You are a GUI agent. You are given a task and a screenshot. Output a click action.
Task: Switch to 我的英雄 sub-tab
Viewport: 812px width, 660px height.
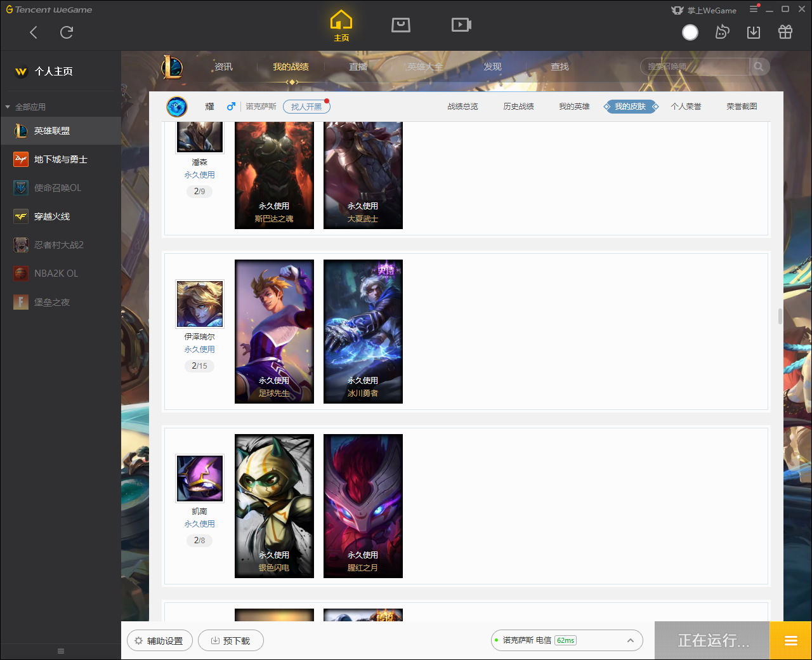click(x=574, y=107)
